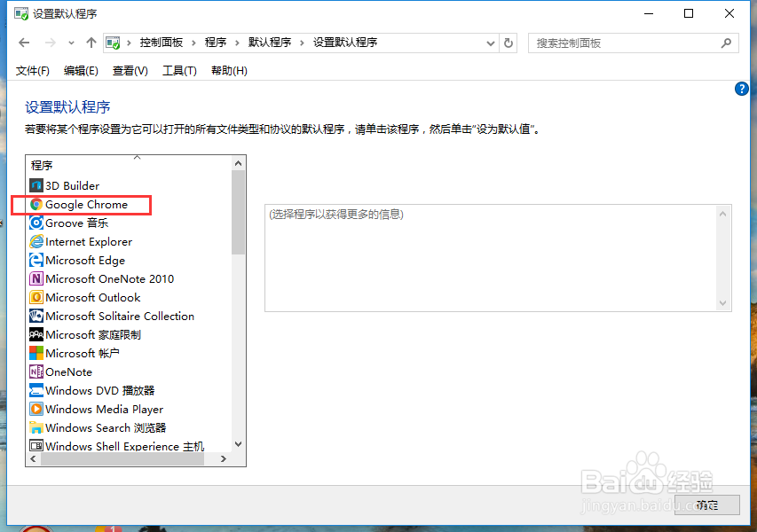Select Google Chrome program name
This screenshot has height=532, width=757.
pyautogui.click(x=86, y=205)
